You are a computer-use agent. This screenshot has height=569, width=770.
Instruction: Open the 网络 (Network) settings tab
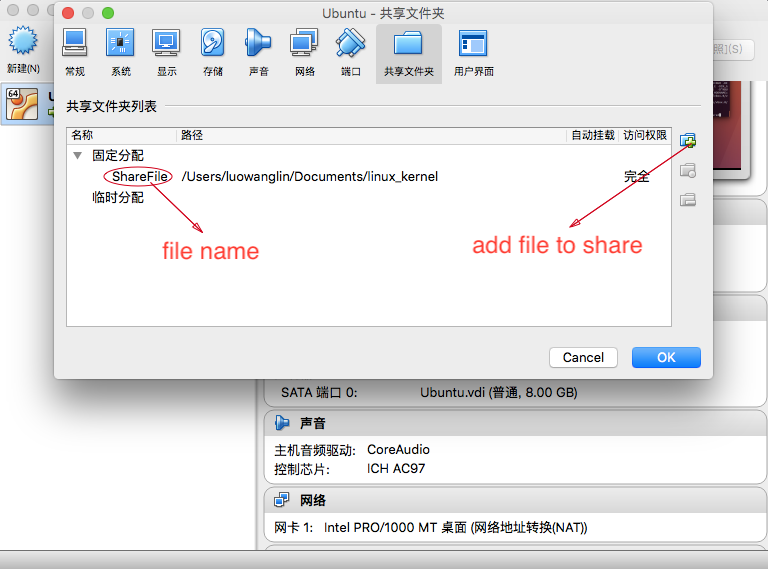point(304,53)
